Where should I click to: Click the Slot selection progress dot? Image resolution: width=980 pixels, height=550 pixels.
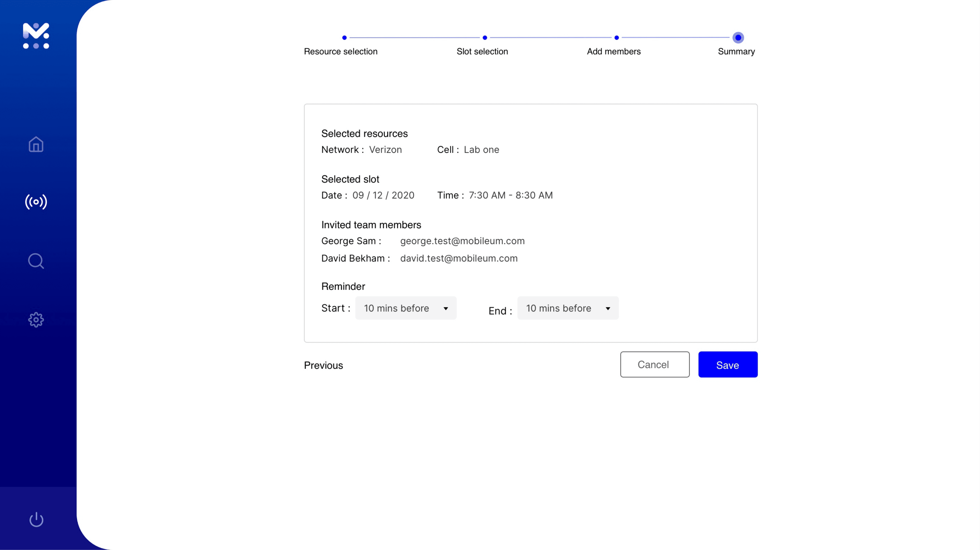[x=485, y=38]
